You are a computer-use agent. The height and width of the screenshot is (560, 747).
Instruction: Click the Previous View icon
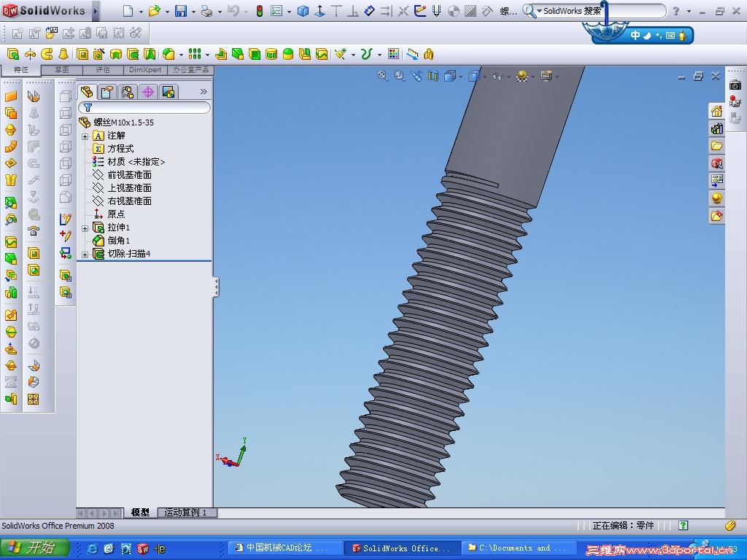tap(417, 76)
